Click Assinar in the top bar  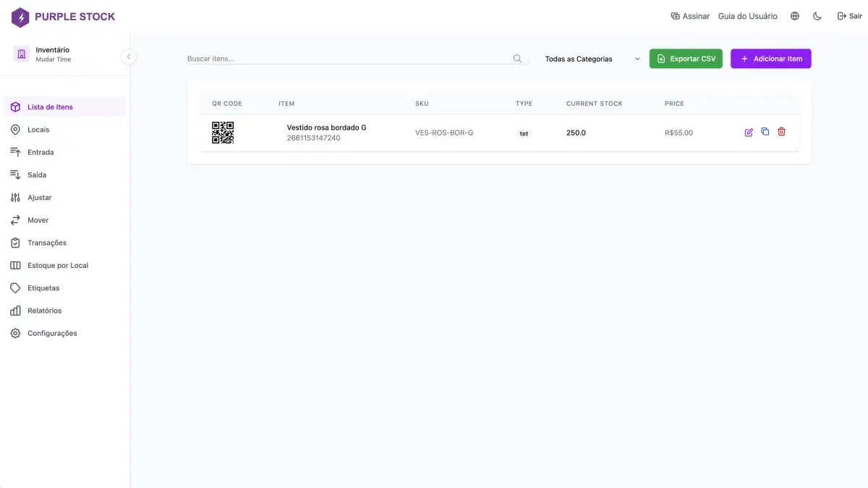(x=690, y=15)
